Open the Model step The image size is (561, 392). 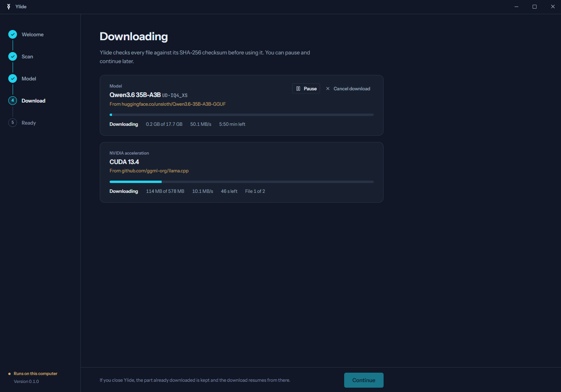tap(29, 79)
